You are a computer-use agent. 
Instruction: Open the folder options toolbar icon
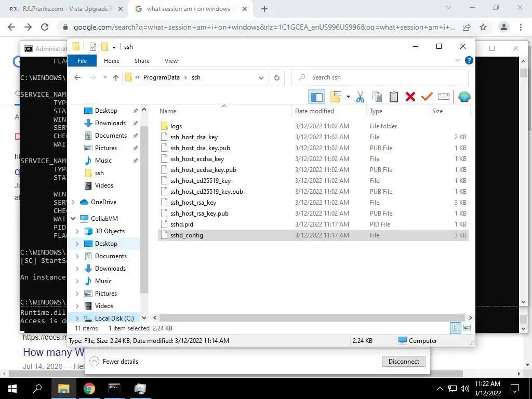pos(336,97)
